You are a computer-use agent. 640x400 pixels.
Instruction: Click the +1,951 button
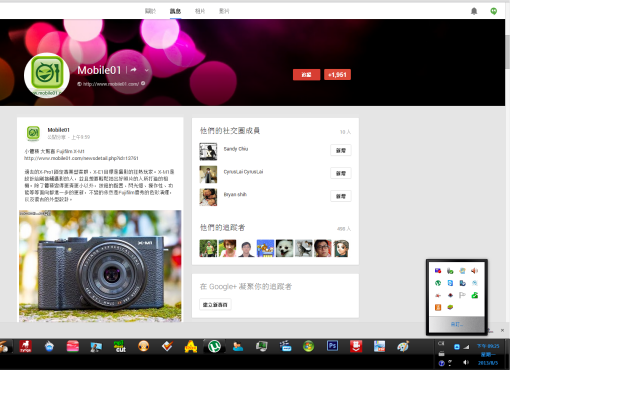tap(337, 75)
